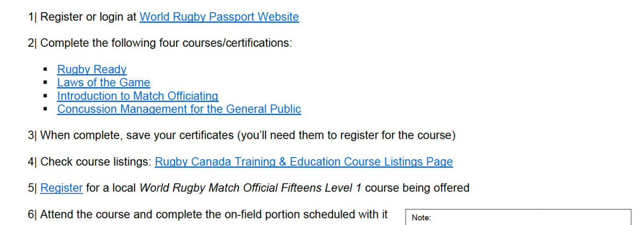Open the World Rugby Passport Website link
The height and width of the screenshot is (225, 644).
click(x=219, y=17)
